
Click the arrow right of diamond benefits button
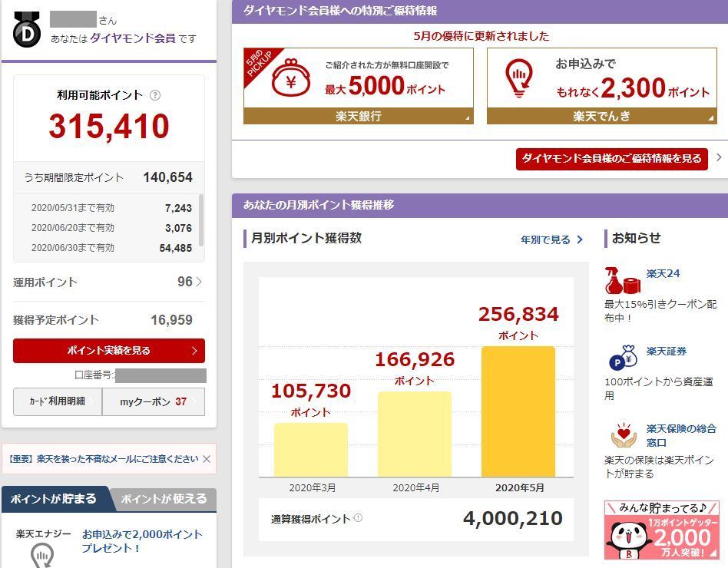[719, 157]
